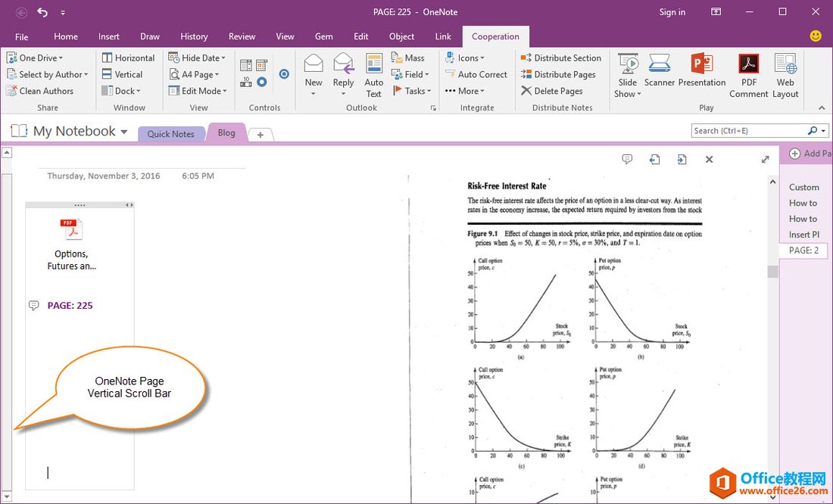Click the Delete Pages icon

[x=551, y=91]
